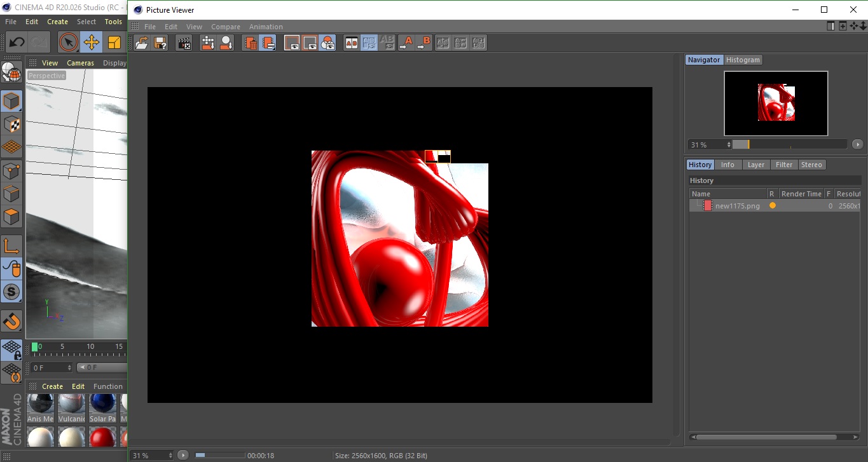Open Picture Viewer View menu
Viewport: 868px width, 462px height.
pyautogui.click(x=194, y=27)
